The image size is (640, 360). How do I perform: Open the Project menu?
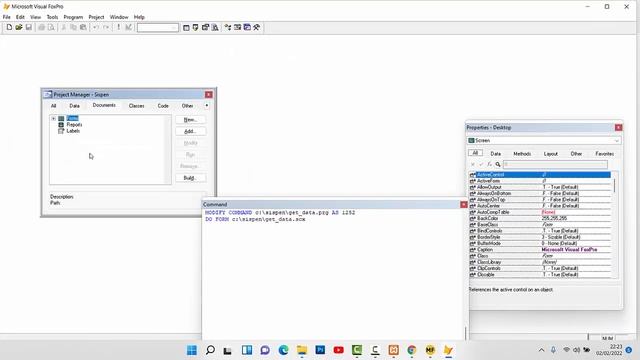click(x=96, y=17)
